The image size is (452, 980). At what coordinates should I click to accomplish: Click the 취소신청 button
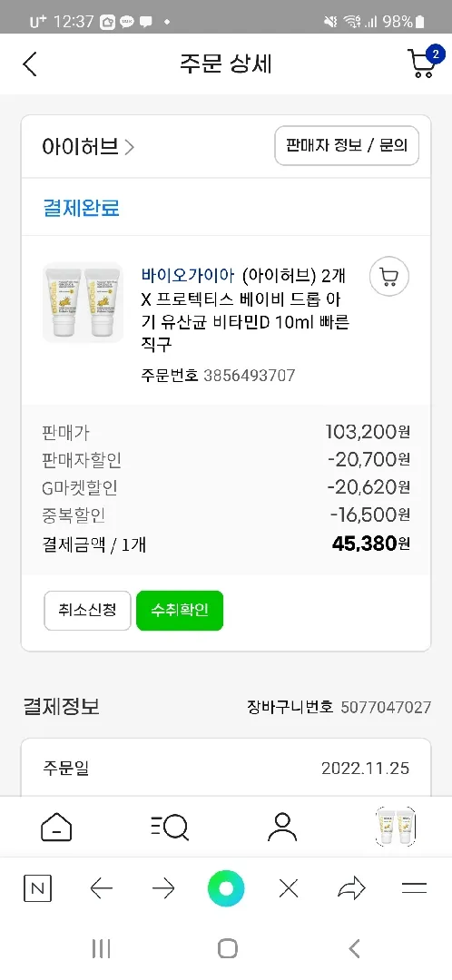[x=87, y=611]
